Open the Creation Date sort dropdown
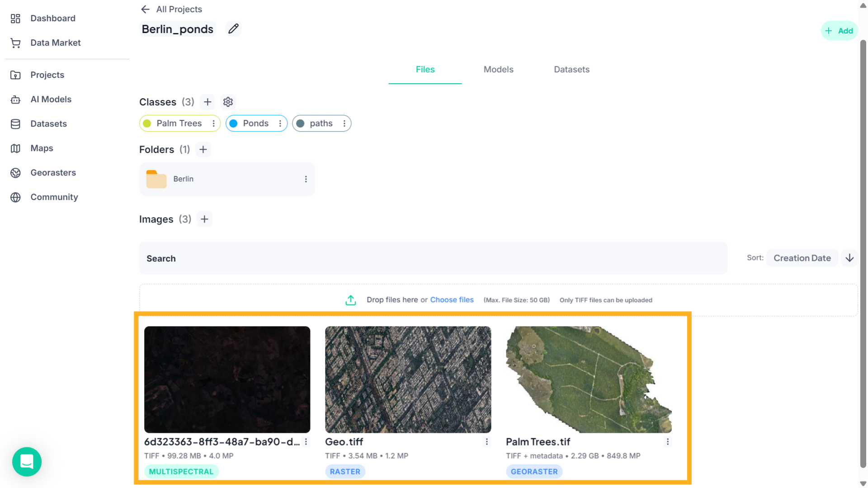The image size is (868, 488). tap(802, 258)
